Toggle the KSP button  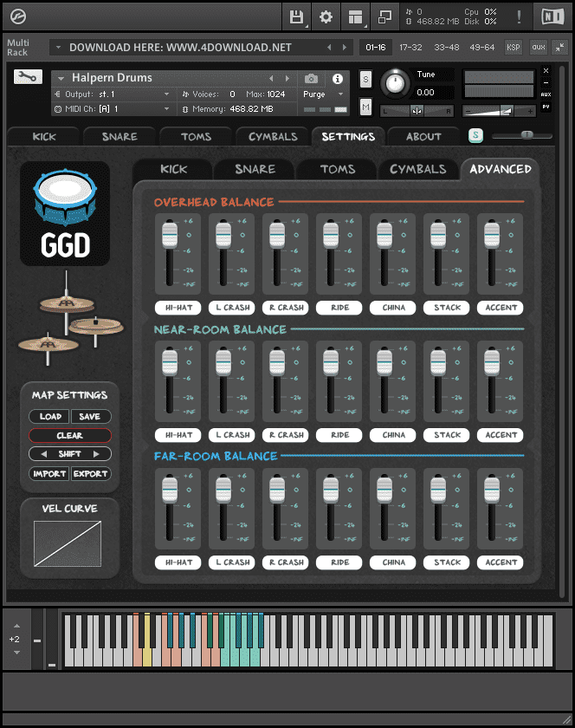[x=514, y=47]
